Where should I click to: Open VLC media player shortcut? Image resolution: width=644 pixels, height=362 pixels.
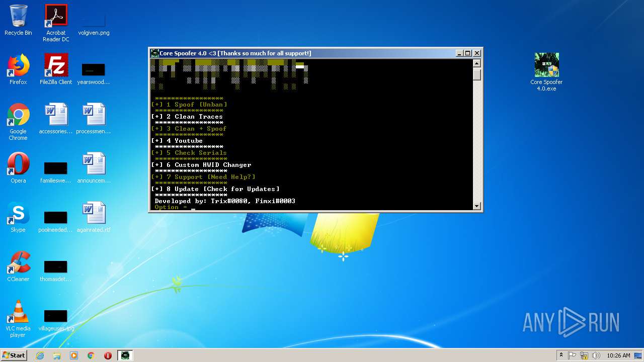click(x=18, y=319)
